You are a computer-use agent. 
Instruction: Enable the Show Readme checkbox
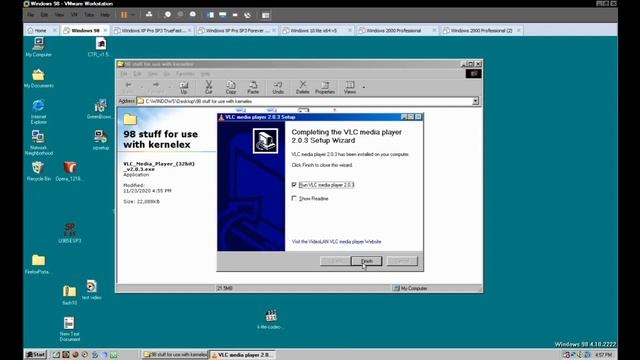[x=294, y=198]
